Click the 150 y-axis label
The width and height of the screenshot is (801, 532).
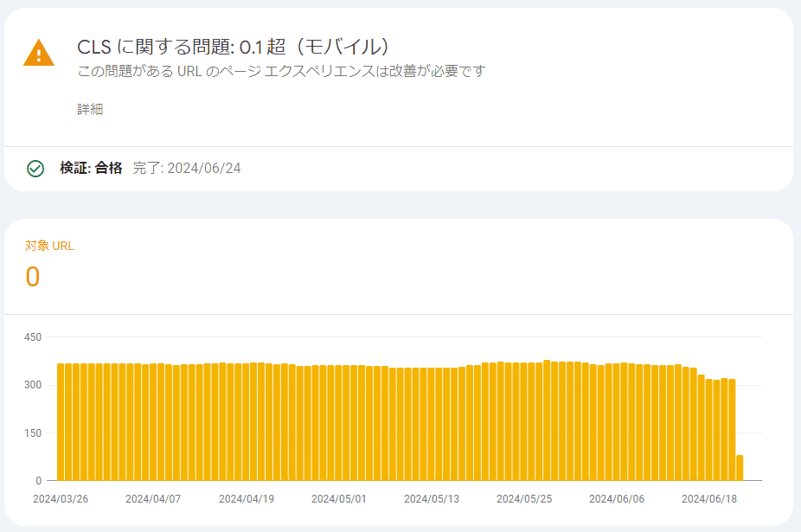(33, 433)
